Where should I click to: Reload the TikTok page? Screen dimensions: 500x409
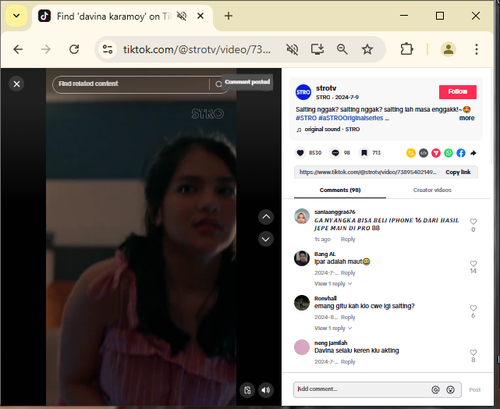74,49
